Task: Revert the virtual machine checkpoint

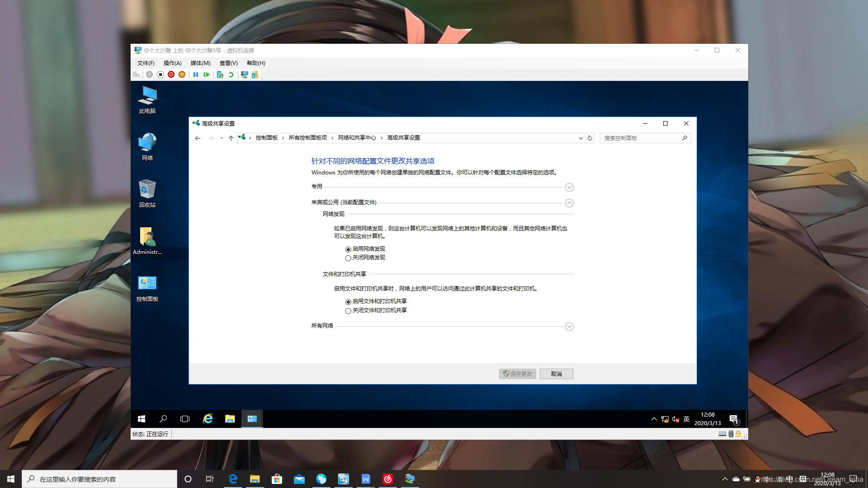Action: click(x=231, y=75)
